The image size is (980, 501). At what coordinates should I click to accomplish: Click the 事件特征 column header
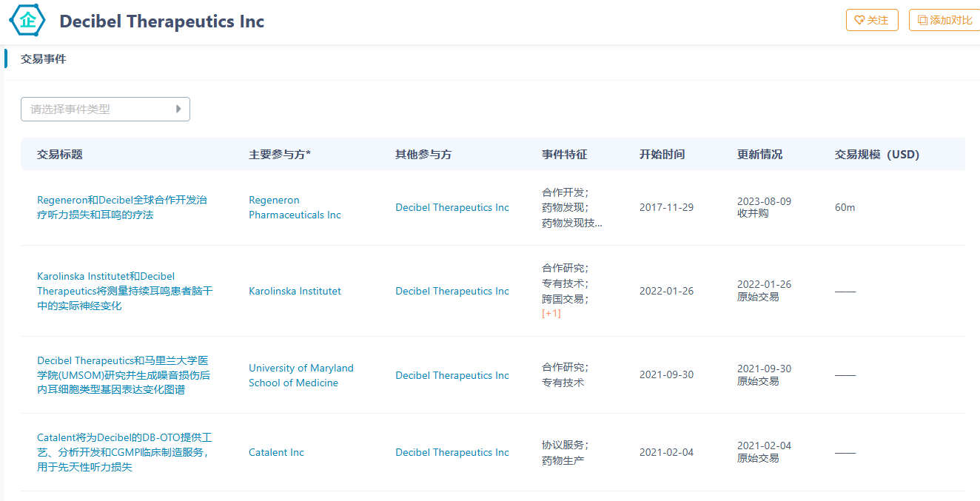coord(565,154)
